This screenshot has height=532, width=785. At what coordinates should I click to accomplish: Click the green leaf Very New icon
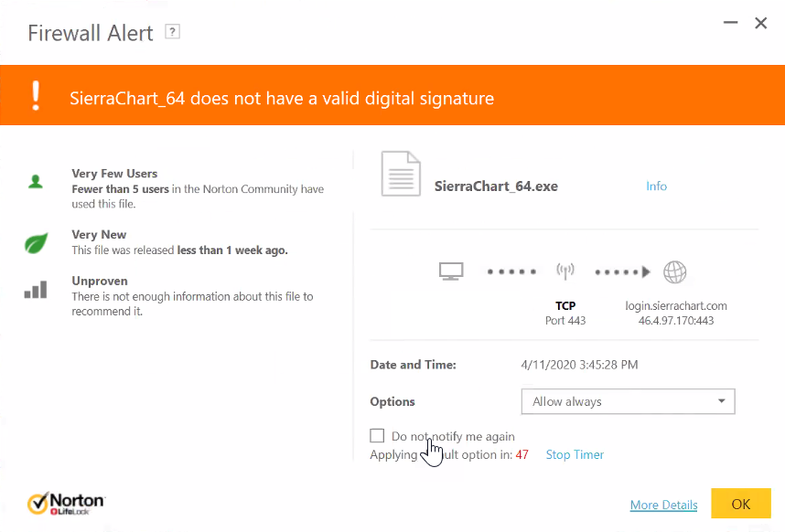[x=36, y=243]
